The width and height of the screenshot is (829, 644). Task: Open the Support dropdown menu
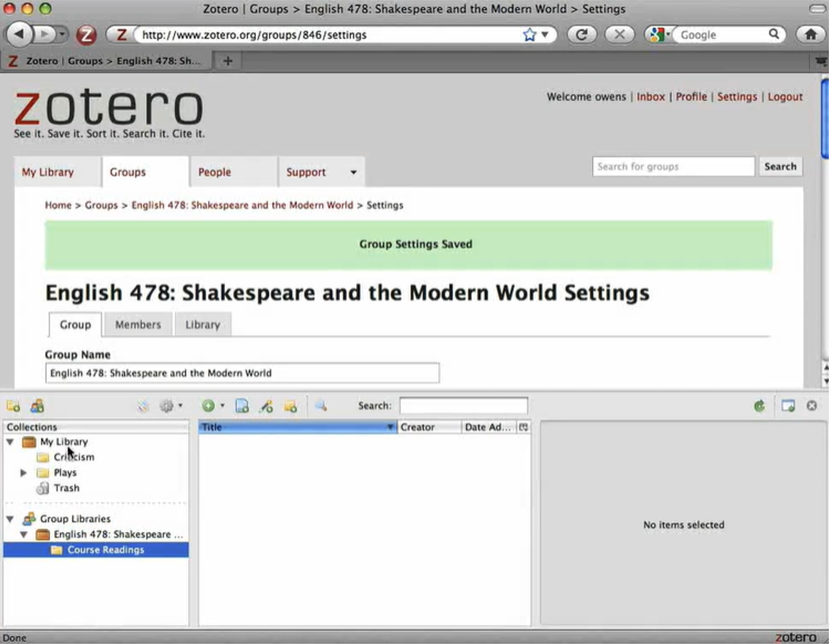(x=353, y=172)
